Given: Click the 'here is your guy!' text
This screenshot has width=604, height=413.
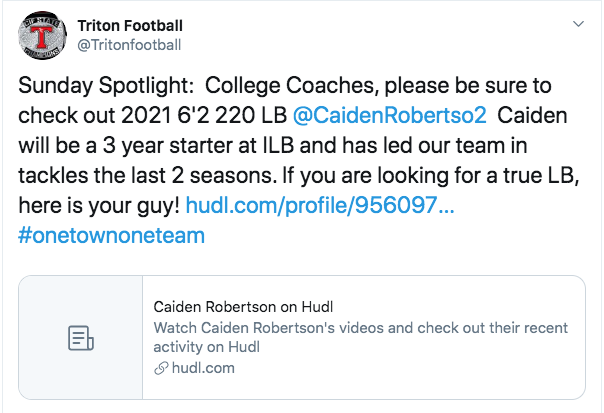Looking at the screenshot, I should tap(99, 205).
